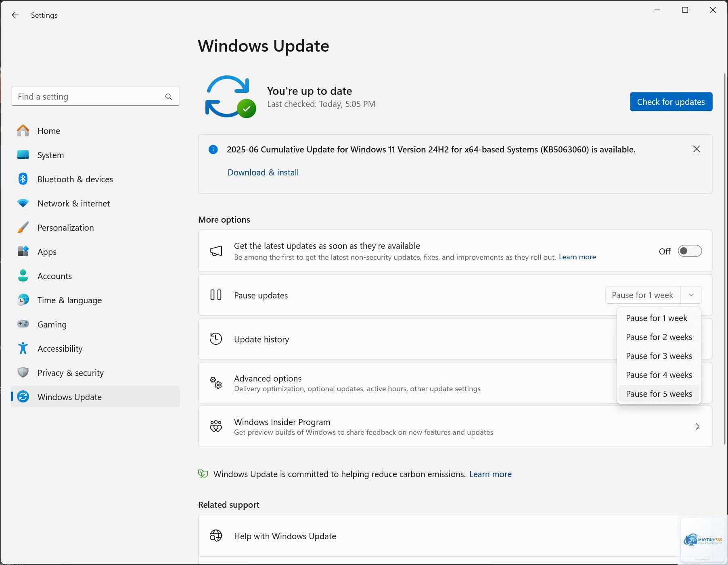Select Pause for 2 weeks
The height and width of the screenshot is (565, 728).
click(659, 337)
